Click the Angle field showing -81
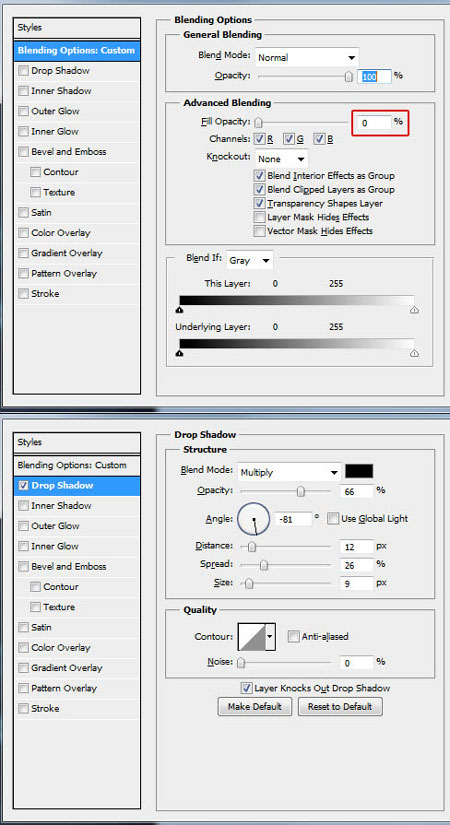Image resolution: width=450 pixels, height=825 pixels. click(x=293, y=519)
